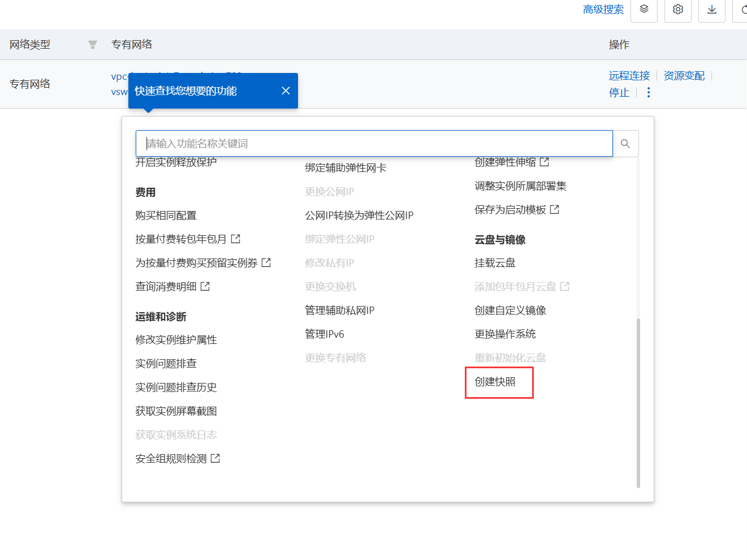Click external link icon next to 安全组规则检测

[x=215, y=458]
